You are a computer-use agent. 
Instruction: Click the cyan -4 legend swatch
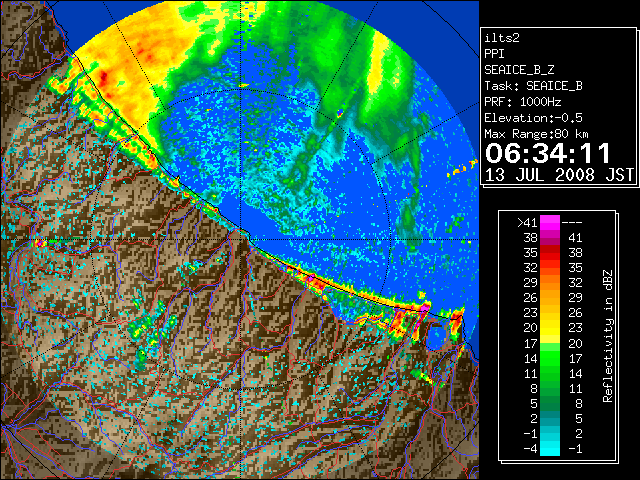(x=550, y=448)
